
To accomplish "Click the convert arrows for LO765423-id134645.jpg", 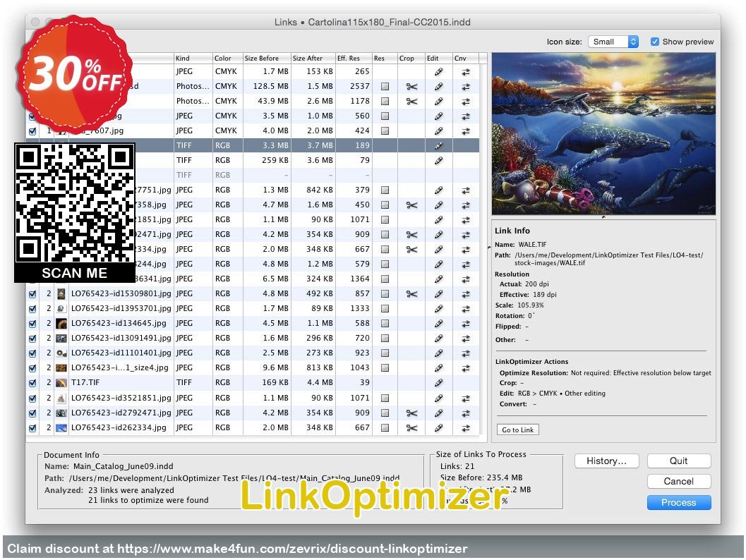I will (466, 323).
